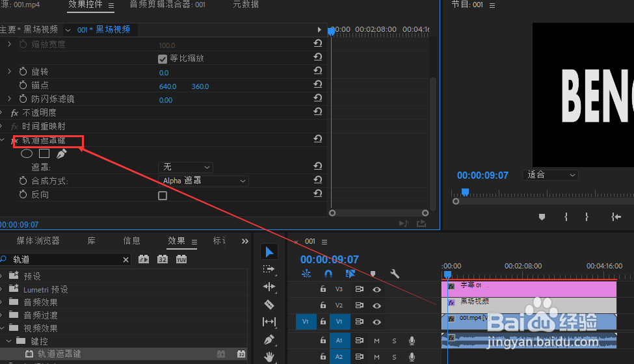The image size is (634, 364).
Task: Toggle snap magnet in timeline
Action: 328,274
